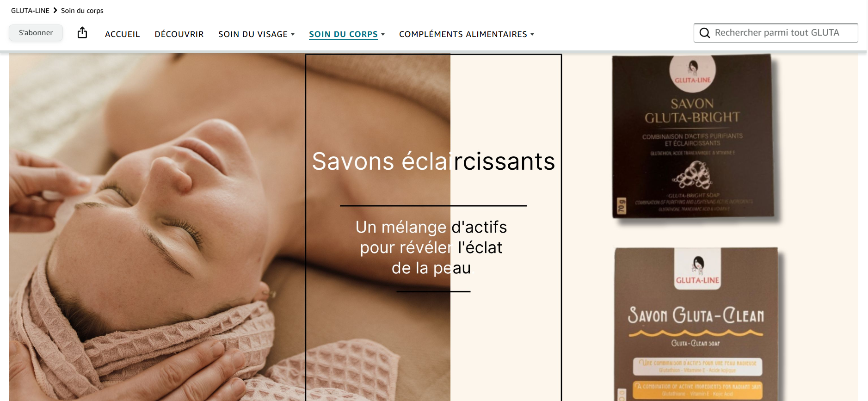Click the GLUTA-LINE logo on the Gluta-Clean soap
This screenshot has width=868, height=401.
697,269
